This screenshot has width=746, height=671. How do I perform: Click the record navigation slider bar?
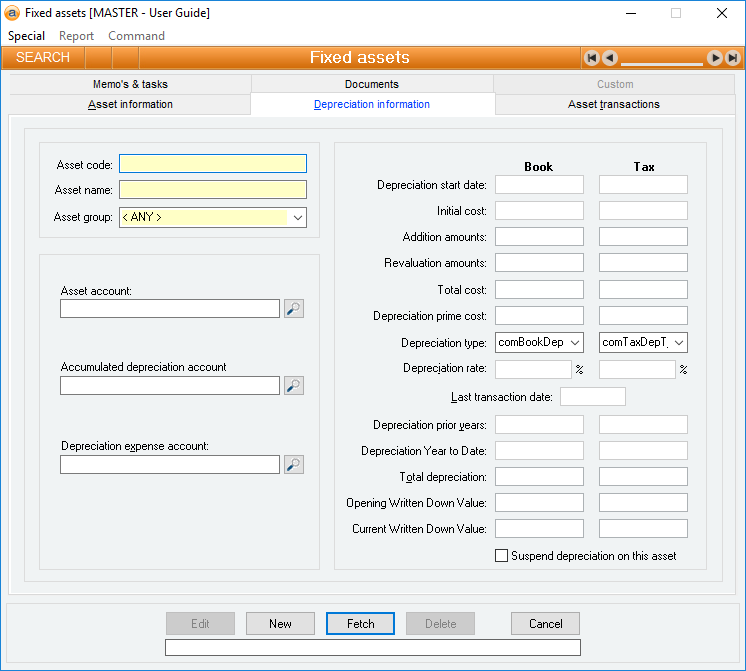coord(662,61)
